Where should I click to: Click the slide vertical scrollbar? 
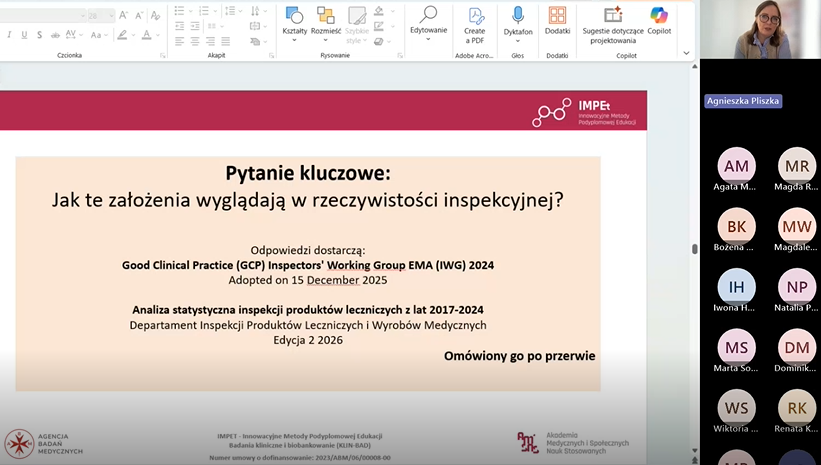pyautogui.click(x=694, y=250)
